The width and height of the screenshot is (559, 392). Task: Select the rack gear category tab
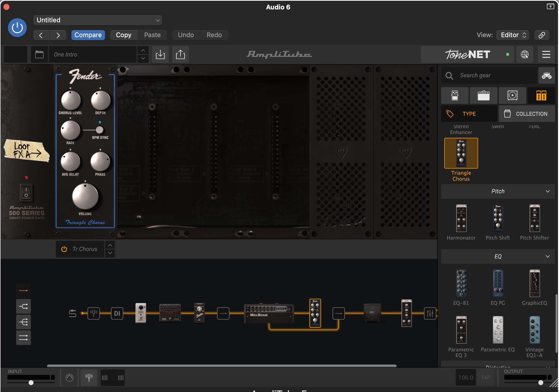[541, 95]
